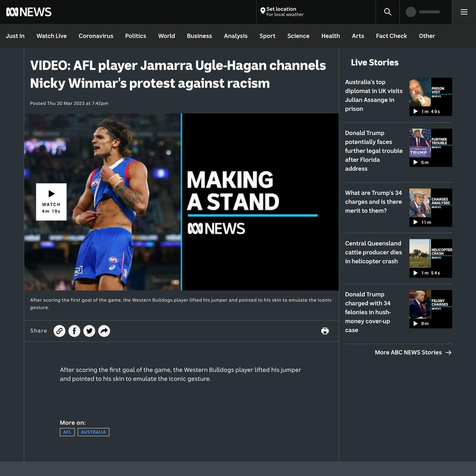Viewport: 476px width, 476px height.
Task: Open more sharing options arrow icon
Action: tap(104, 331)
